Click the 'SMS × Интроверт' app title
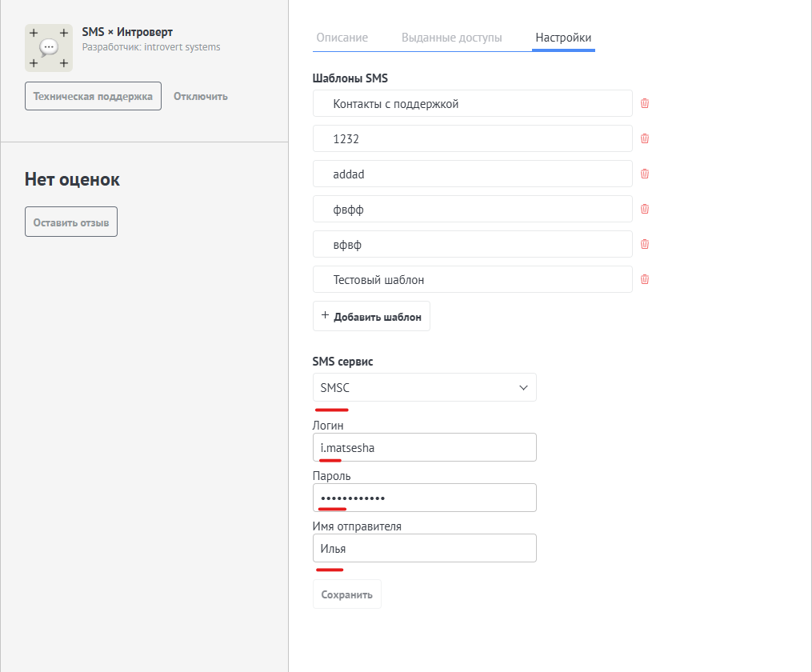 [x=127, y=32]
